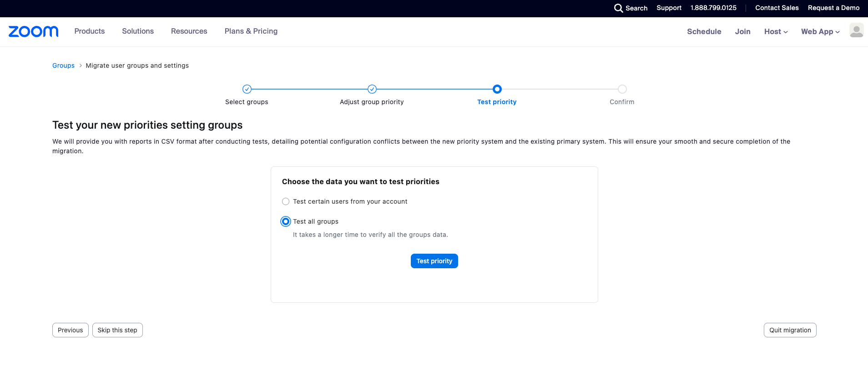868x371 pixels.
Task: Click the Search text in top bar
Action: click(x=636, y=8)
